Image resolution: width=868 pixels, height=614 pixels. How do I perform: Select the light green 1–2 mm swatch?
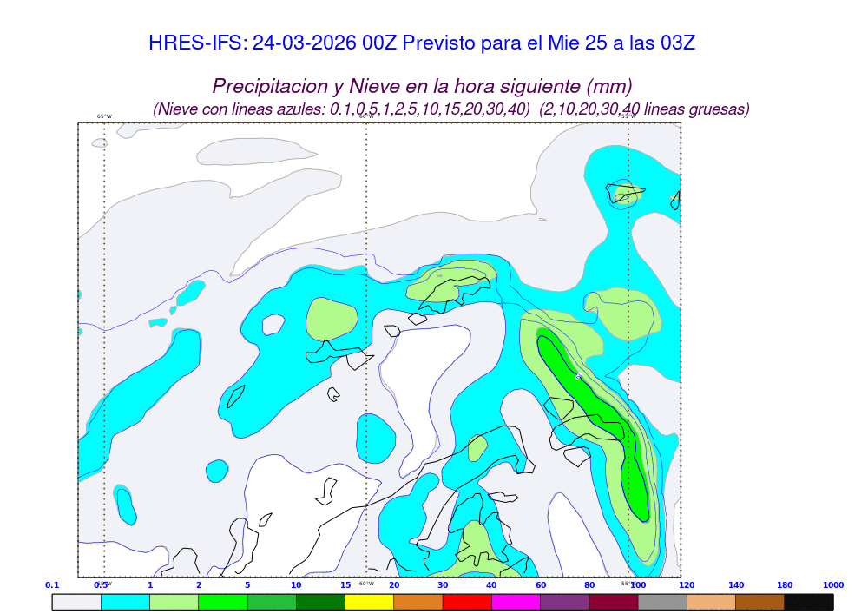[174, 602]
